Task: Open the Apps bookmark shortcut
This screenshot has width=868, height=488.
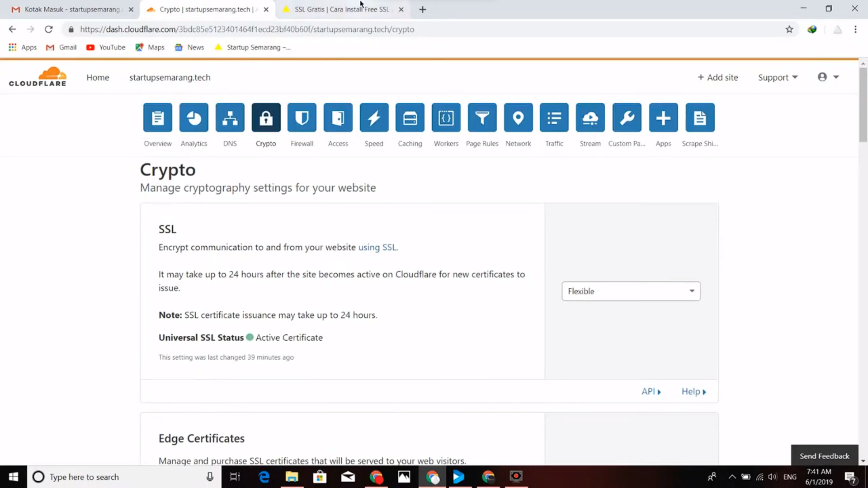Action: pyautogui.click(x=23, y=47)
